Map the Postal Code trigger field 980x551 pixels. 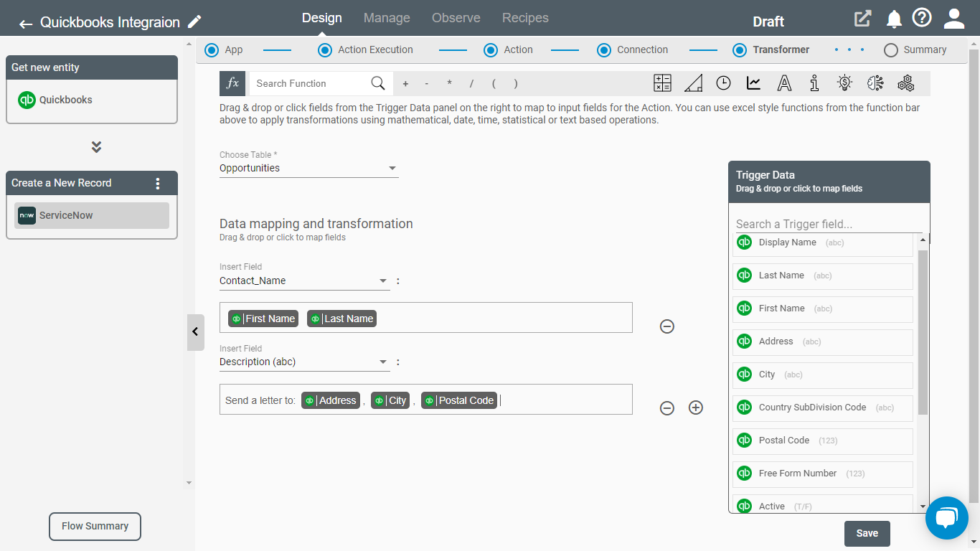point(823,441)
